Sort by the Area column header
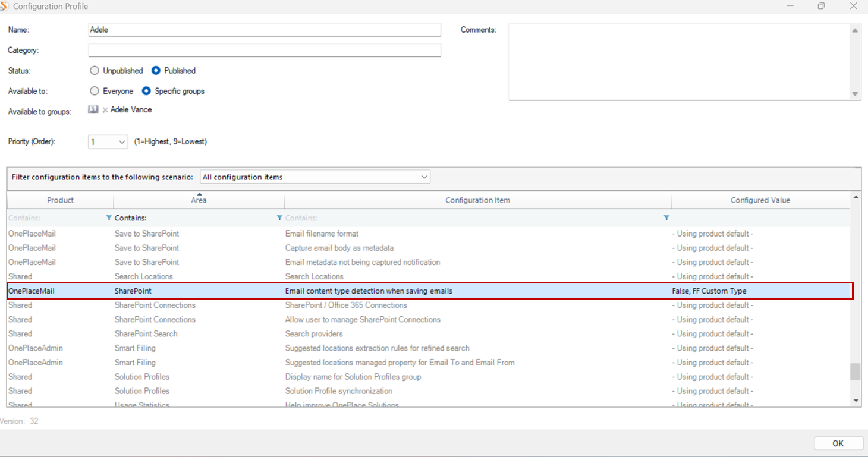 coord(199,200)
